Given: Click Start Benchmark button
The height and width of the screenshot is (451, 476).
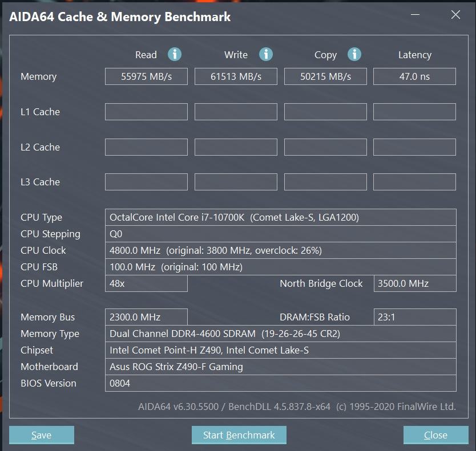Looking at the screenshot, I should 239,435.
